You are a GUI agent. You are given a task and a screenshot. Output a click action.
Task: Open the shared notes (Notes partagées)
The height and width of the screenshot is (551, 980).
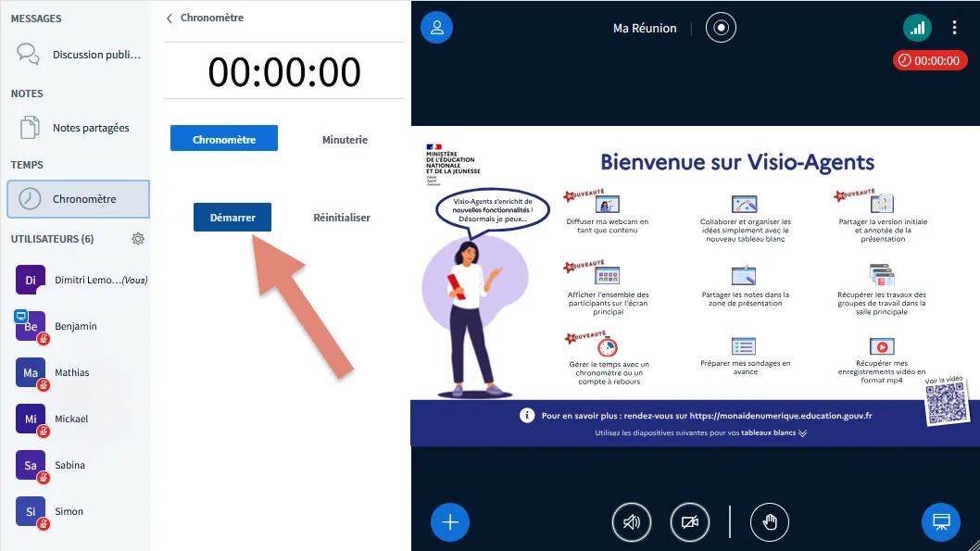pos(78,128)
